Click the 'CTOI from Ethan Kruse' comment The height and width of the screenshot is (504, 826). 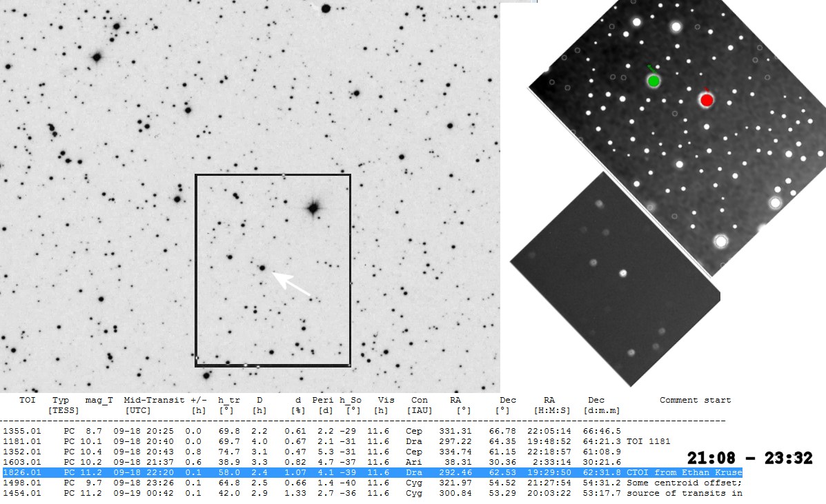coord(683,472)
